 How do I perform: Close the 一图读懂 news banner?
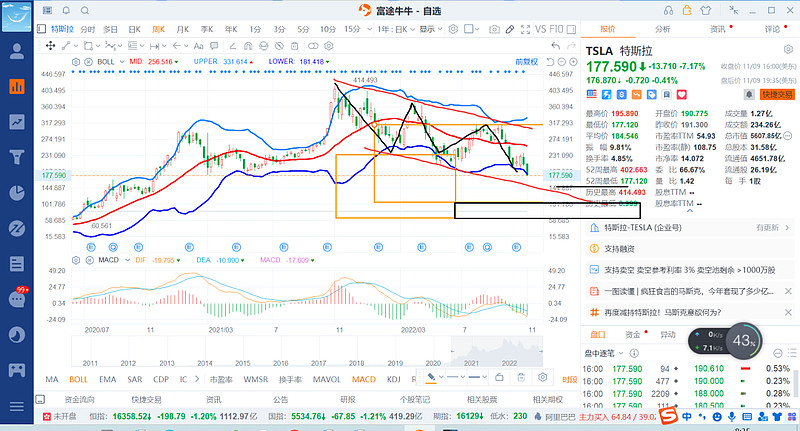[788, 291]
